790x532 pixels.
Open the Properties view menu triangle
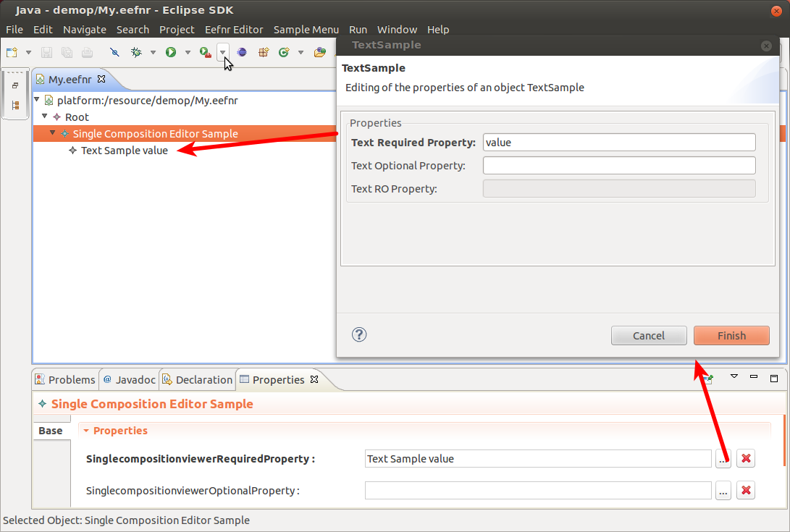[x=734, y=376]
